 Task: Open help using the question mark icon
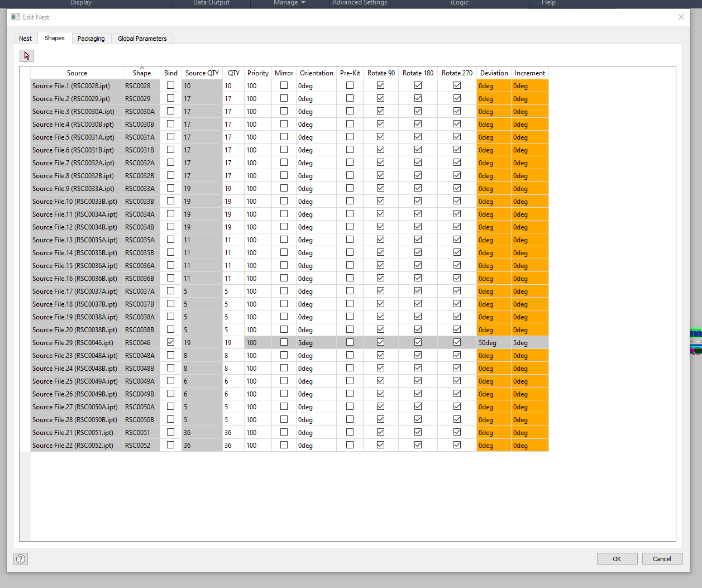pyautogui.click(x=20, y=558)
